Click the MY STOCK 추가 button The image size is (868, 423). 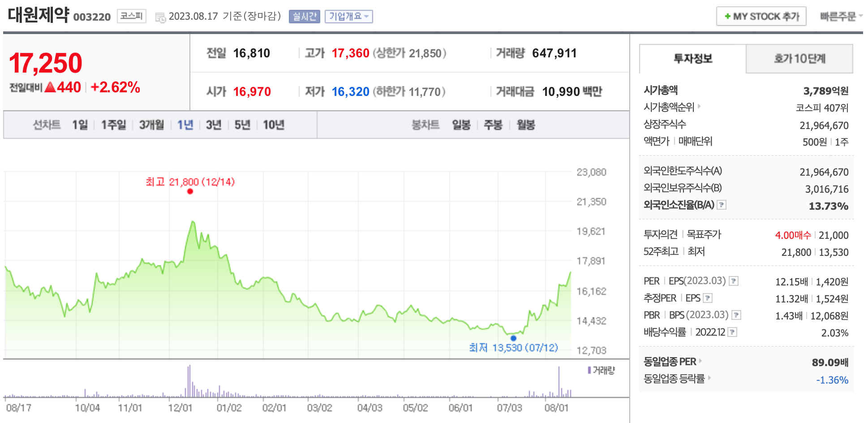pyautogui.click(x=761, y=17)
